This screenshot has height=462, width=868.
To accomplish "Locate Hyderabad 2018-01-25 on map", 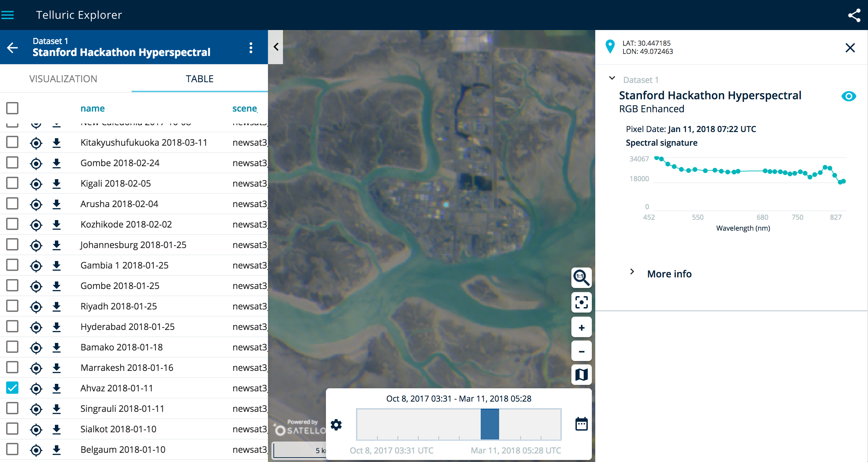I will click(x=36, y=327).
